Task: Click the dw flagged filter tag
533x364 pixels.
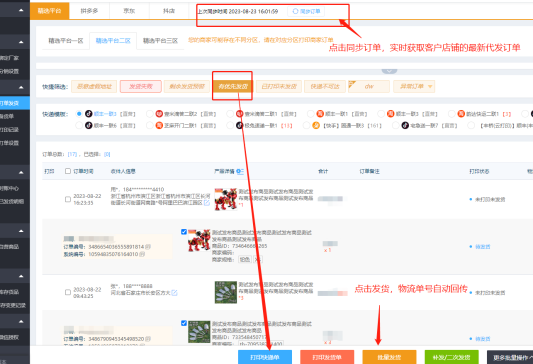Action: pos(369,86)
